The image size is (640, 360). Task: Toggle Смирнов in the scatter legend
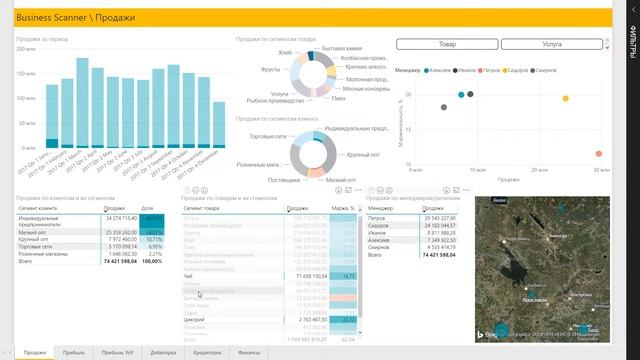(543, 70)
